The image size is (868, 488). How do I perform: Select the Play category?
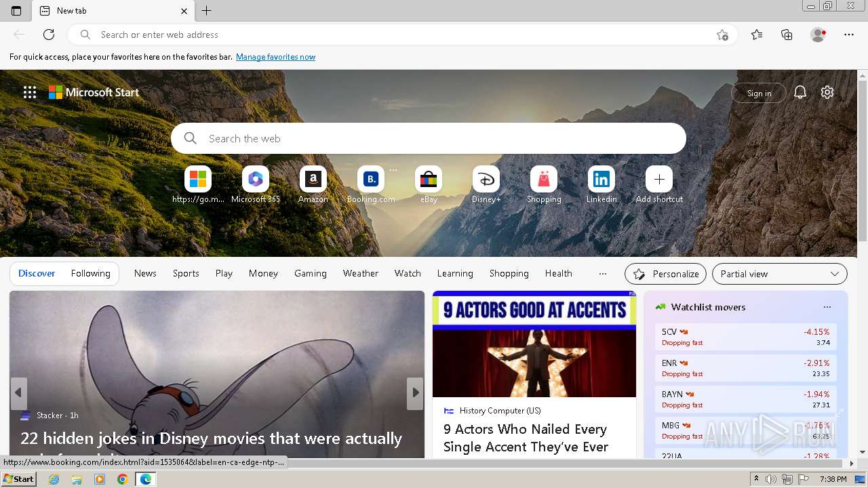tap(224, 273)
